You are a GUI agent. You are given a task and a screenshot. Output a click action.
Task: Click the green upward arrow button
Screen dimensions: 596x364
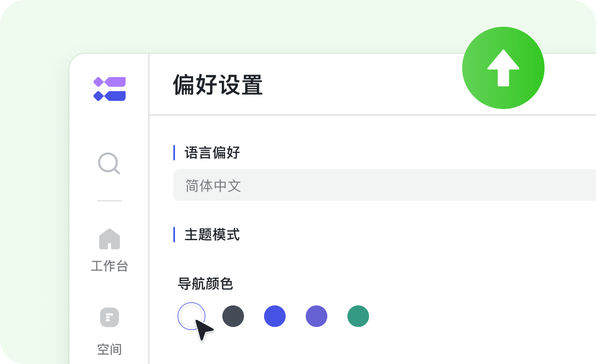[x=503, y=68]
